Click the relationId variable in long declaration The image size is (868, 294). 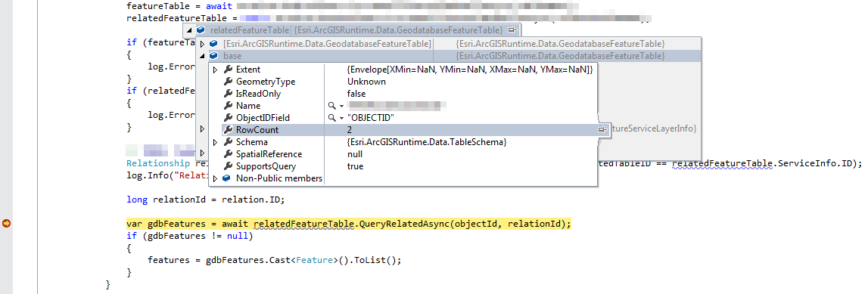pyautogui.click(x=177, y=200)
